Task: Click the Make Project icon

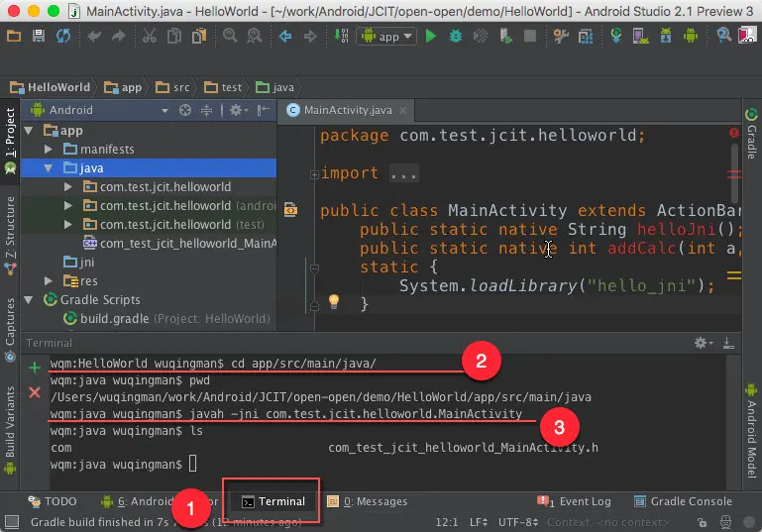Action: 341,36
